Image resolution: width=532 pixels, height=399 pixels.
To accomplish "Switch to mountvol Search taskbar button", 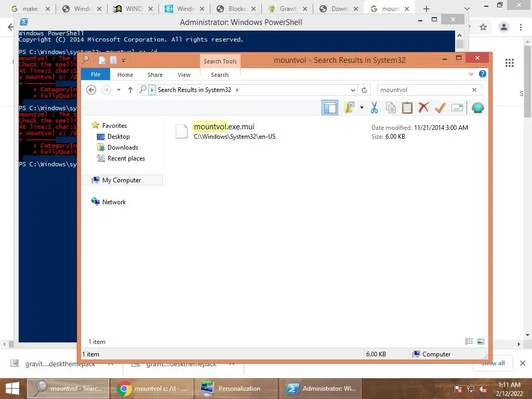I will [68, 389].
